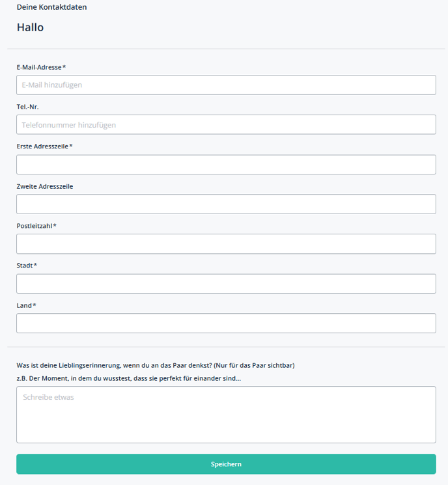Image resolution: width=448 pixels, height=485 pixels.
Task: Click the Land label
Action: pos(26,305)
